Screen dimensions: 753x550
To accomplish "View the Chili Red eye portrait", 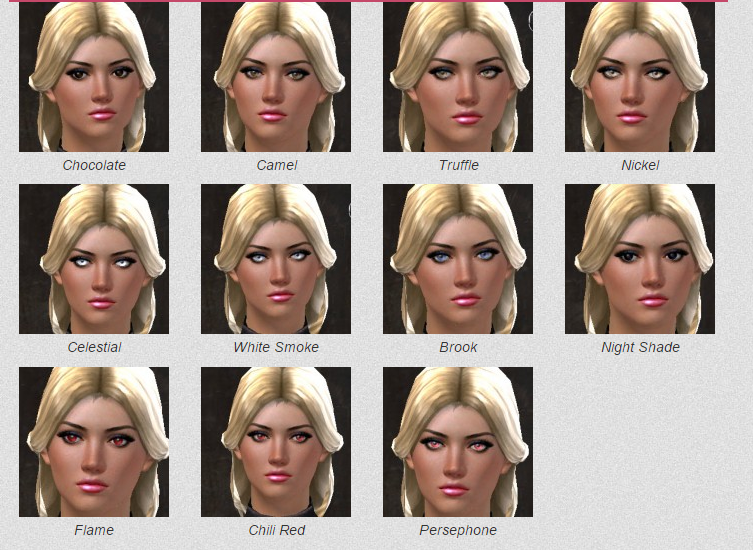I will (x=276, y=442).
